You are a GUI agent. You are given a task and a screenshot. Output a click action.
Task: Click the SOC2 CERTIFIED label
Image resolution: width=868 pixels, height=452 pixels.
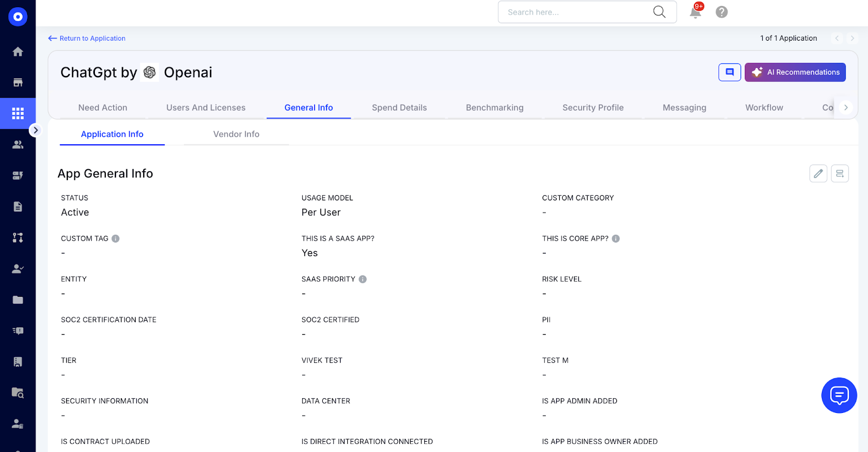pyautogui.click(x=330, y=320)
